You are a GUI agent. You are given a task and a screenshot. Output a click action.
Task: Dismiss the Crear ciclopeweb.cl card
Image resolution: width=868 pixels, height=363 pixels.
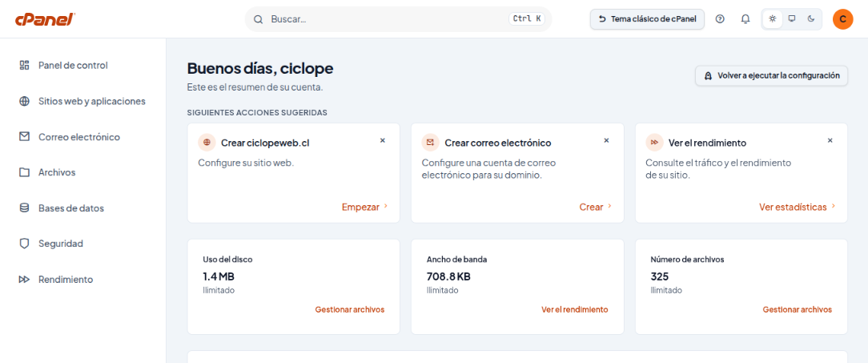coord(382,141)
